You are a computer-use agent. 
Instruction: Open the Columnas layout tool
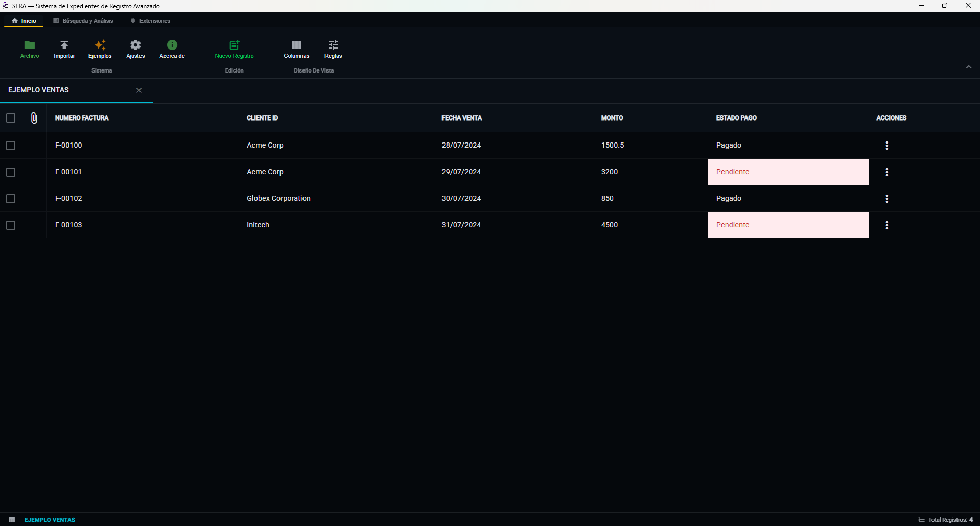coord(296,50)
